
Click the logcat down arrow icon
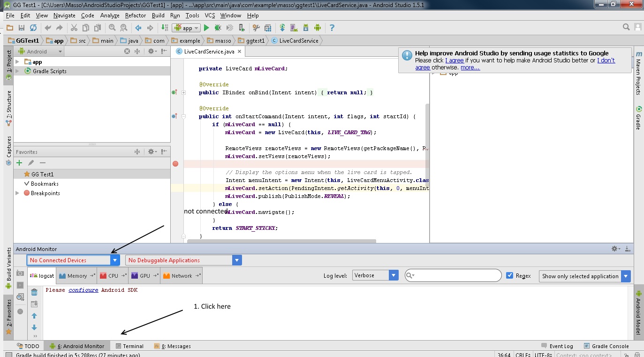pyautogui.click(x=34, y=327)
